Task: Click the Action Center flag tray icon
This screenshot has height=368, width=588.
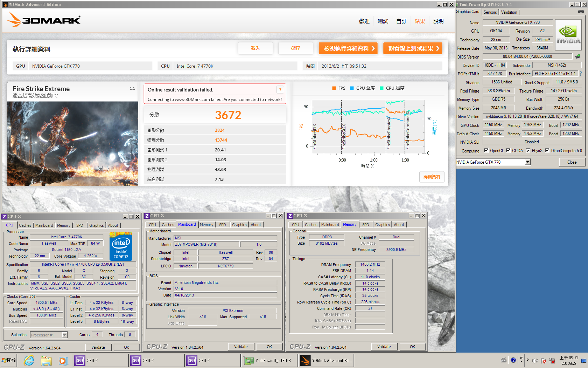Action: [x=544, y=360]
